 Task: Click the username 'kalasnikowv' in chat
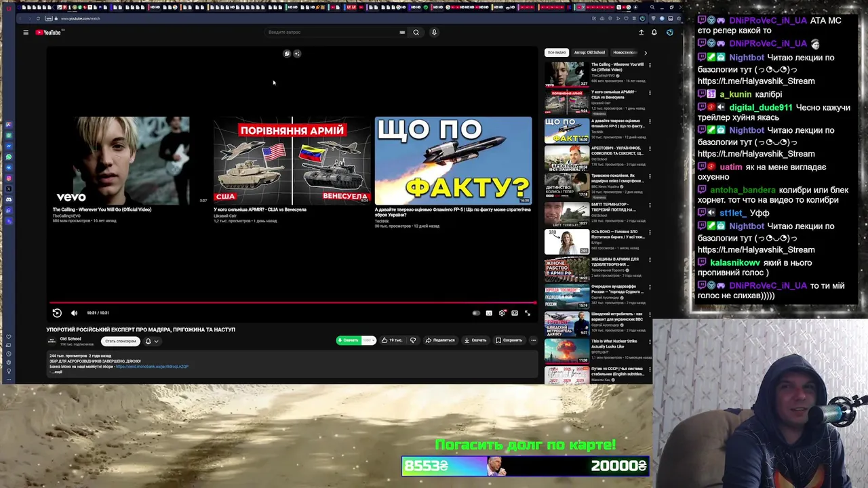click(735, 263)
